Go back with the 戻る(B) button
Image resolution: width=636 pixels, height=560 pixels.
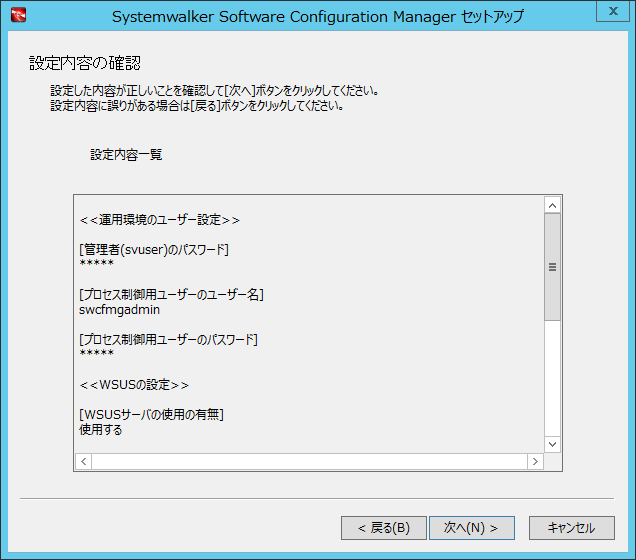click(x=384, y=528)
